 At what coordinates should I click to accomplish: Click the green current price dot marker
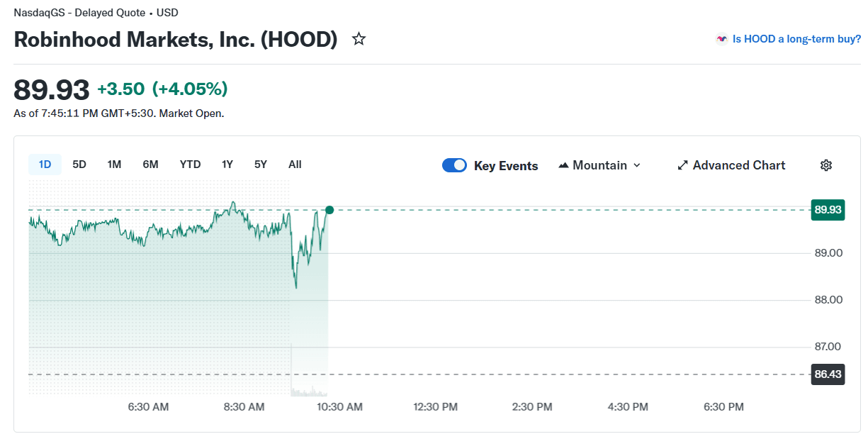pos(328,209)
